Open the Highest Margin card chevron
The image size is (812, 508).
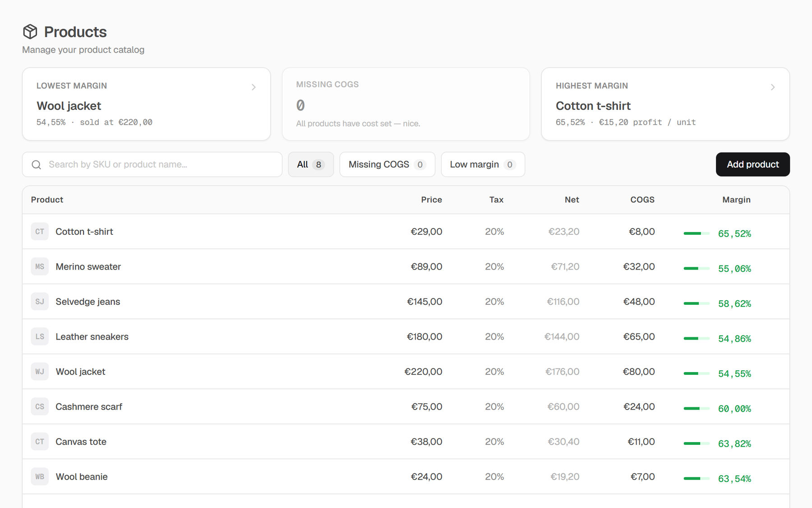pyautogui.click(x=773, y=87)
